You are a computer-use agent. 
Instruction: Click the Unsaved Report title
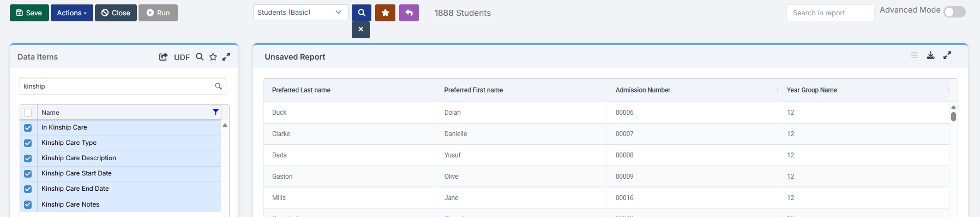pos(294,57)
